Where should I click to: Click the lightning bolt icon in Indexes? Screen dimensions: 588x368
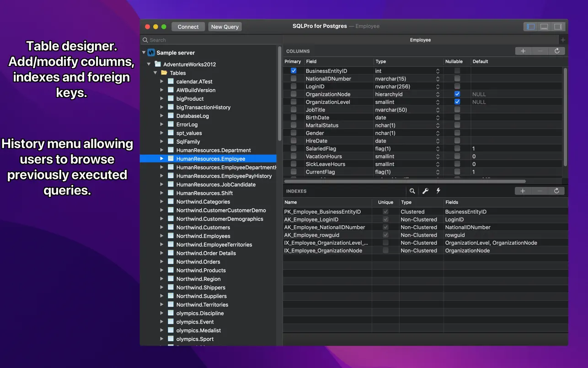(x=438, y=191)
